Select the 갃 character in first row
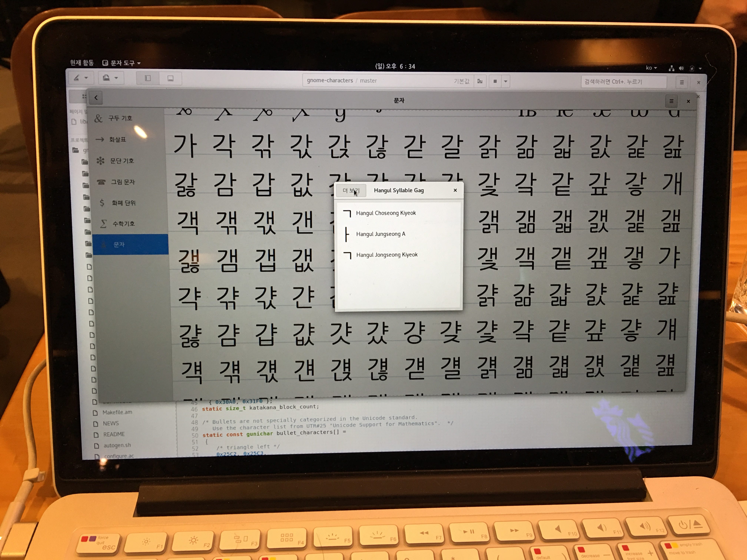The width and height of the screenshot is (747, 560). pyautogui.click(x=301, y=146)
